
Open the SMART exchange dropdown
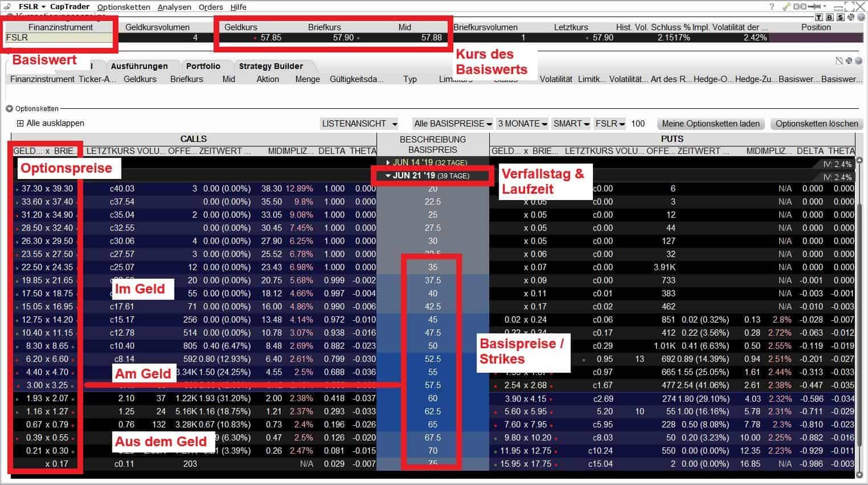tap(571, 124)
